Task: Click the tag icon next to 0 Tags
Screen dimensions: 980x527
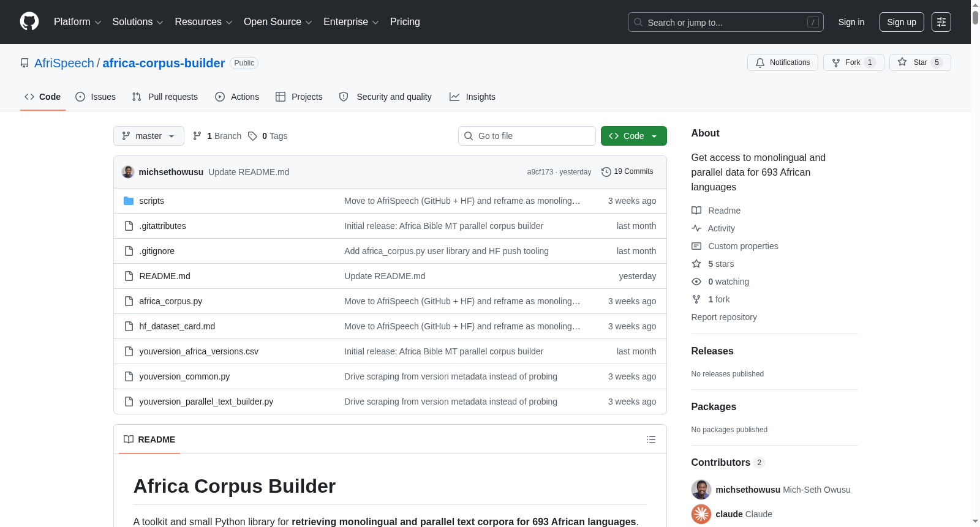Action: coord(252,136)
